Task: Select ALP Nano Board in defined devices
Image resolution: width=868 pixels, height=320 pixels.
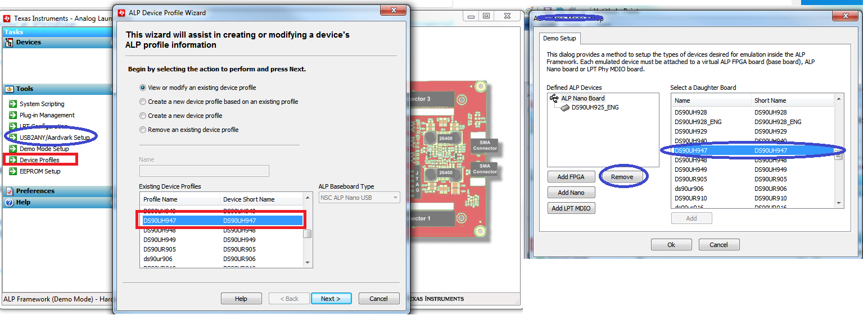Action: pos(582,98)
